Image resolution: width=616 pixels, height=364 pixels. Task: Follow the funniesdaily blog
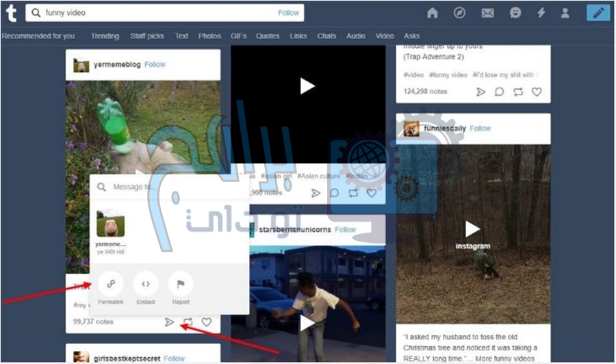(x=480, y=129)
